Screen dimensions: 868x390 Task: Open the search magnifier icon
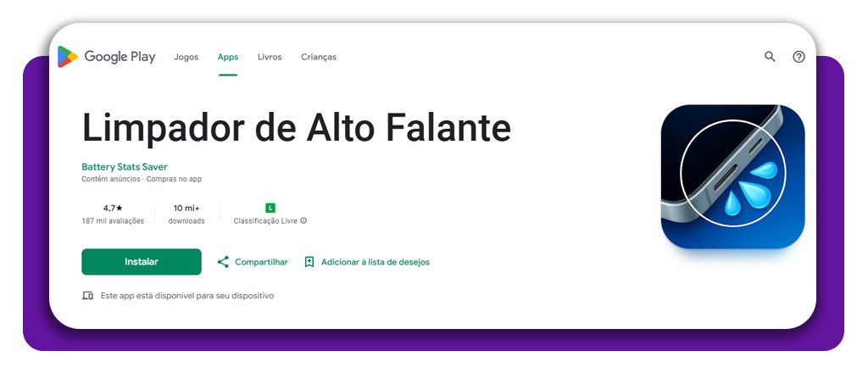(770, 57)
